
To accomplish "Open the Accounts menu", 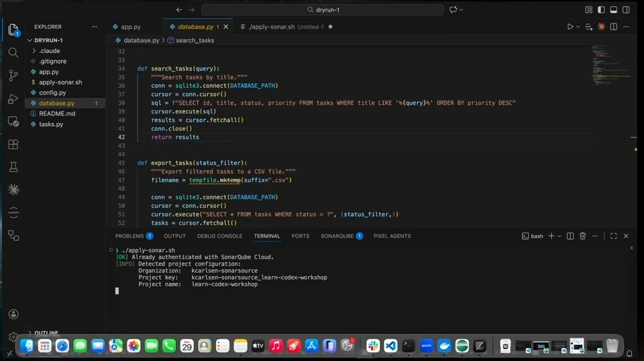I will click(13, 314).
